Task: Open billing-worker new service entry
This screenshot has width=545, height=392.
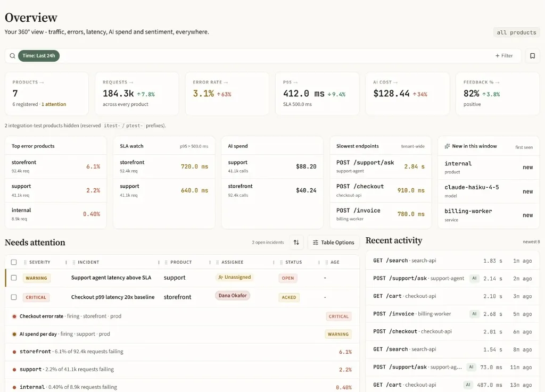Action: pos(489,215)
